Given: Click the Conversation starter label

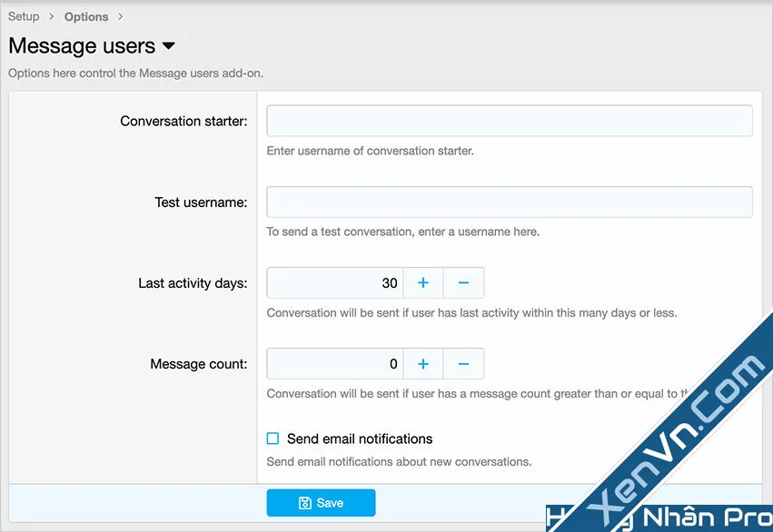Looking at the screenshot, I should point(183,121).
